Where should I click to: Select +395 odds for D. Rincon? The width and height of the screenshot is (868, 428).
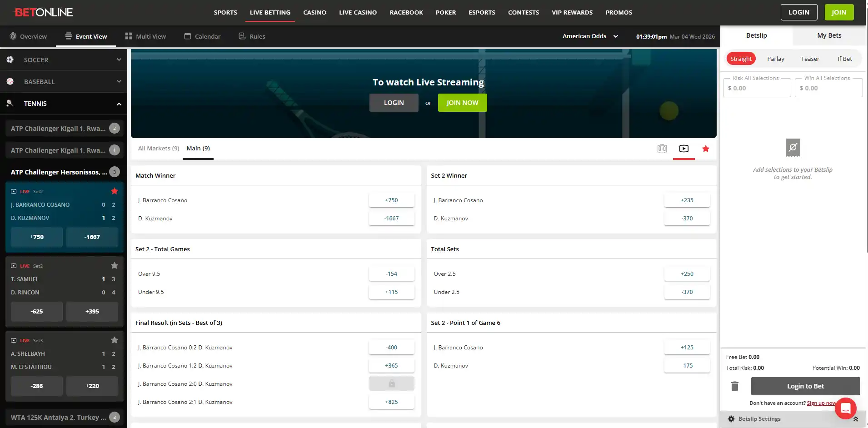pyautogui.click(x=92, y=311)
